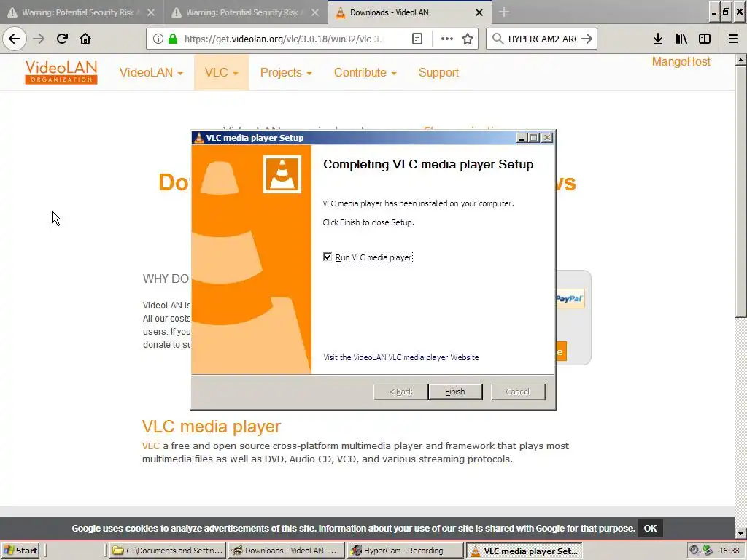Viewport: 747px width, 560px height.
Task: Expand the VideoLAN navigation dropdown
Action: point(151,72)
